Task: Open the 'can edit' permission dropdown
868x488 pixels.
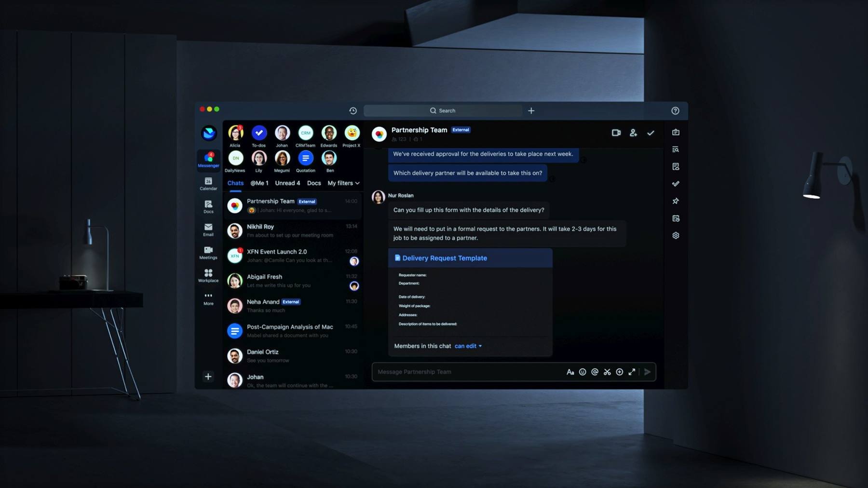Action: tap(468, 346)
